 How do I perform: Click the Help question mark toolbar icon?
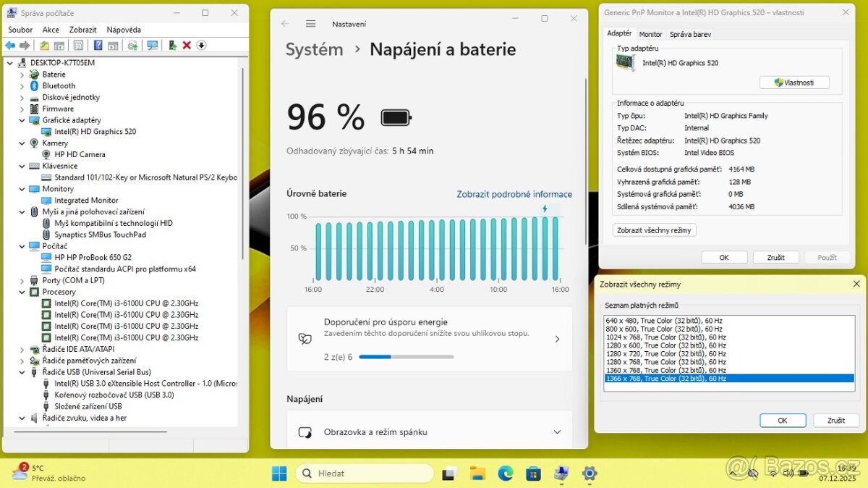tap(98, 45)
